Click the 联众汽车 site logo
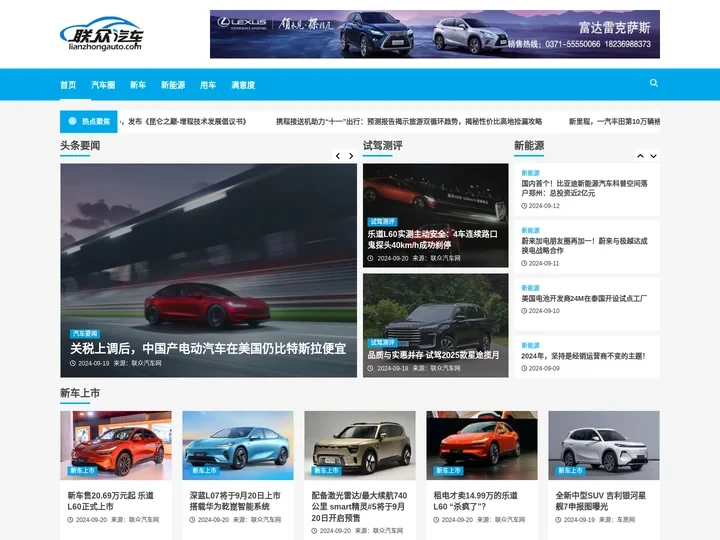The image size is (720, 540). 101,34
